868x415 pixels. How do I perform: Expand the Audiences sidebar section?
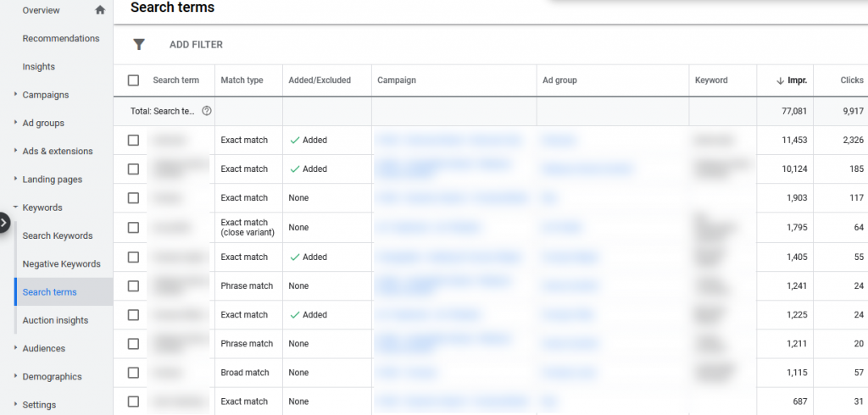coord(15,348)
